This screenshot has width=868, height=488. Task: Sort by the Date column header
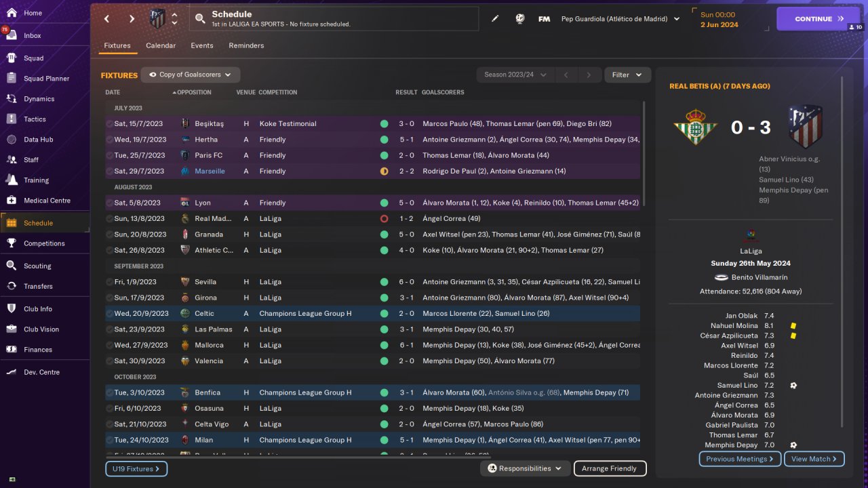click(x=113, y=92)
